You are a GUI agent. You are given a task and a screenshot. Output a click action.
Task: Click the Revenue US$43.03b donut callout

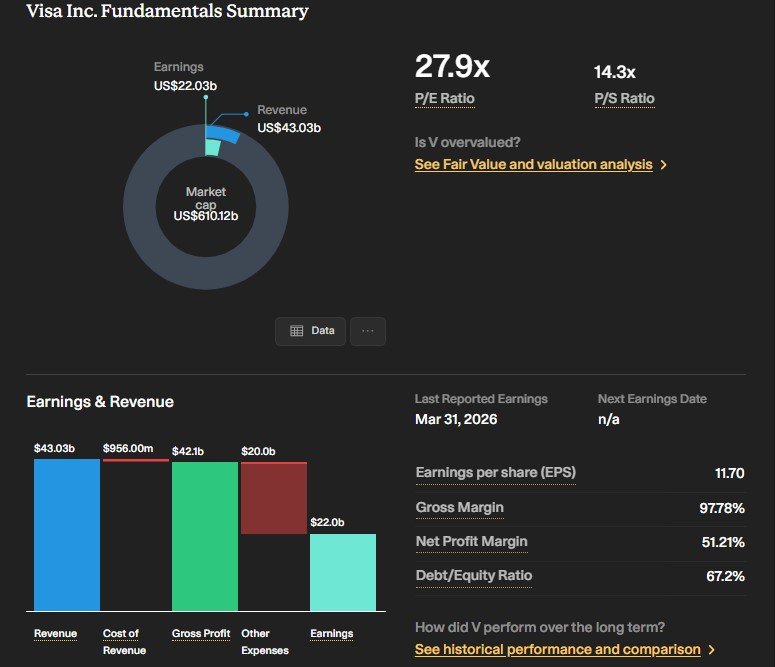click(x=289, y=119)
